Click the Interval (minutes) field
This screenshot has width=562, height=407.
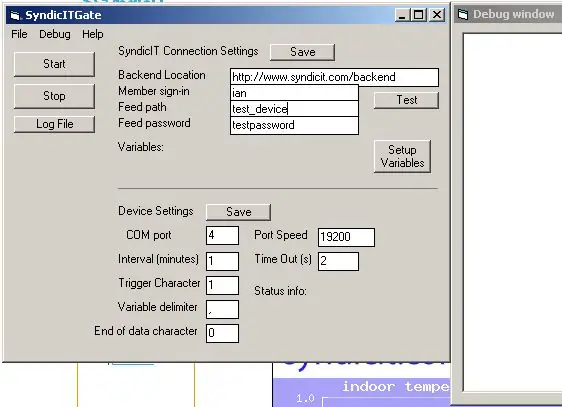coord(222,261)
